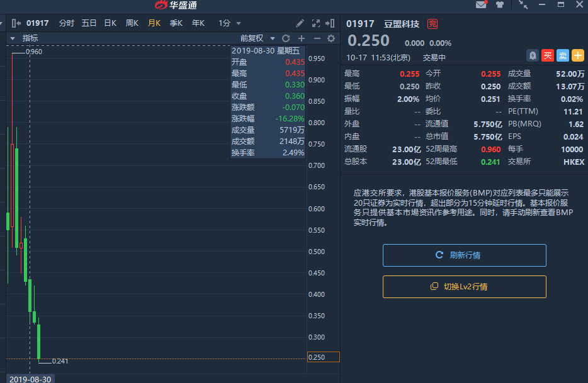
Task: Open the 1分 minute interval dropdown
Action: pyautogui.click(x=230, y=23)
